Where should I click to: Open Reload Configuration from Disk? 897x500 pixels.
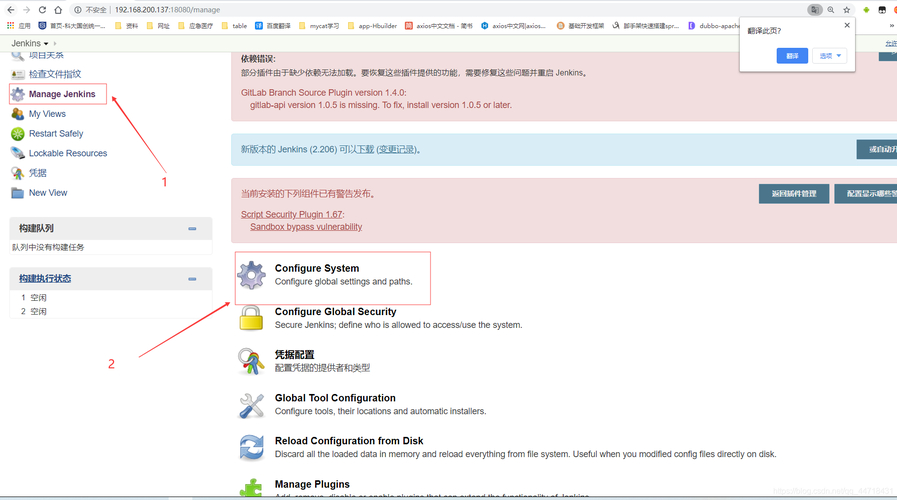(349, 441)
